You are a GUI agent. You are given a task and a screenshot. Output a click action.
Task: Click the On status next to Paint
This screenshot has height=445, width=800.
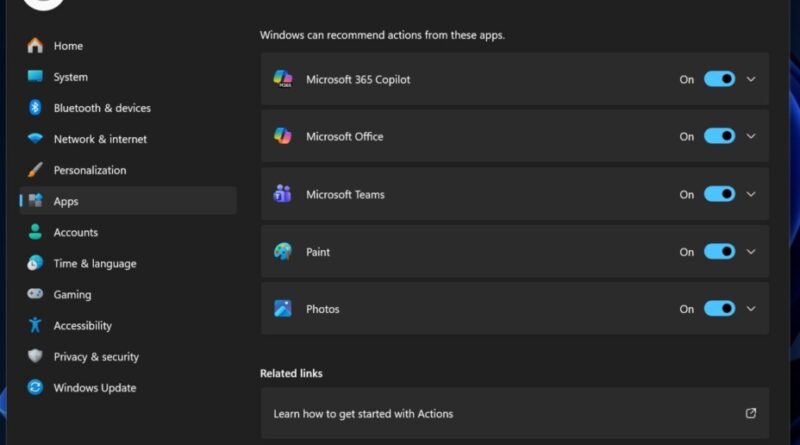pos(686,252)
